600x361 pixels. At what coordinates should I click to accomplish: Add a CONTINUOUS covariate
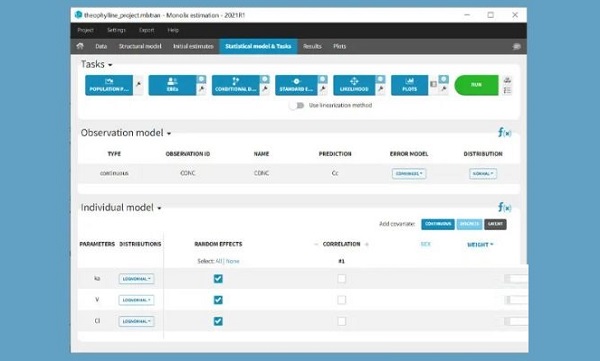(x=438, y=224)
